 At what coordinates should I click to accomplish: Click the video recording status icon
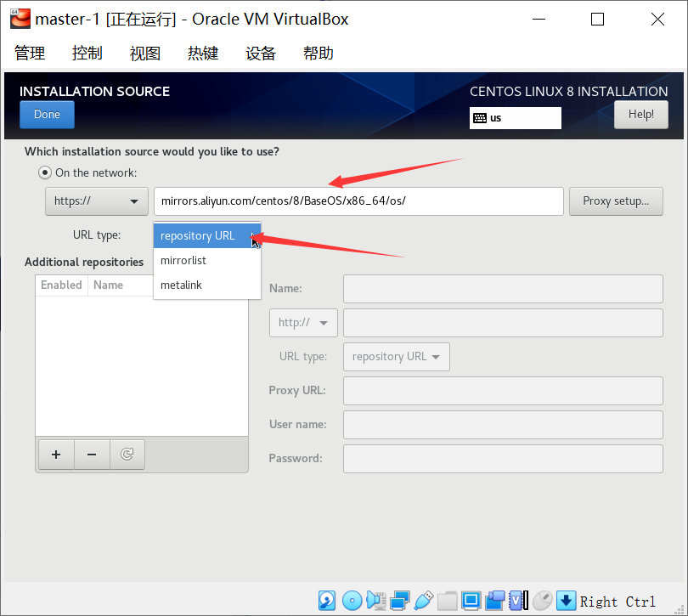point(495,601)
